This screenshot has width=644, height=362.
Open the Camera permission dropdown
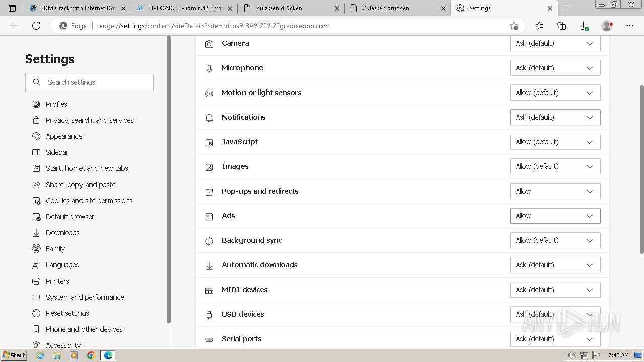pyautogui.click(x=555, y=43)
